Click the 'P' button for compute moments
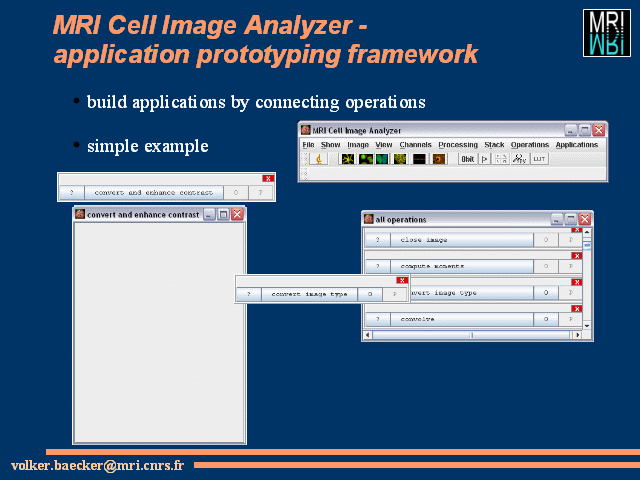This screenshot has width=640, height=480. click(570, 266)
